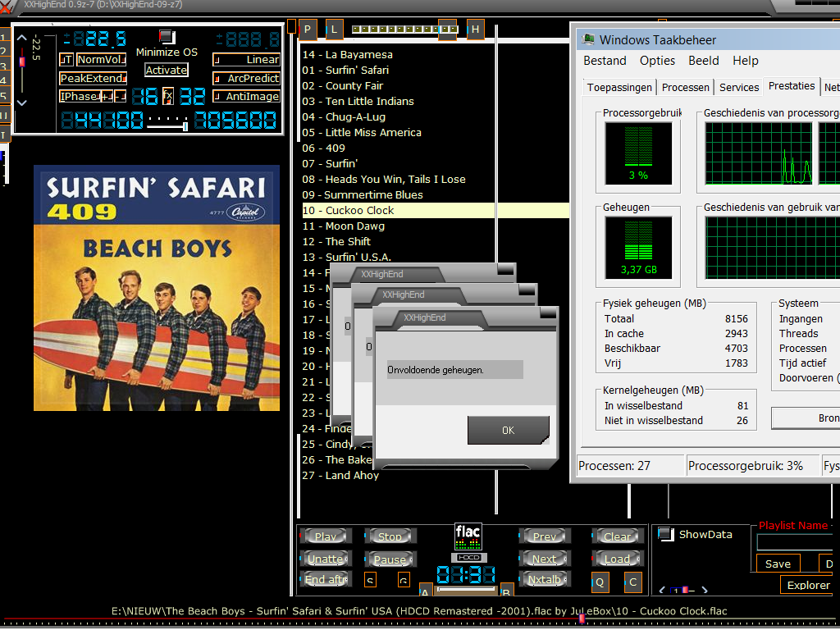Select track 09 - Summertime Blues
Image resolution: width=840 pixels, height=630 pixels.
coord(362,195)
